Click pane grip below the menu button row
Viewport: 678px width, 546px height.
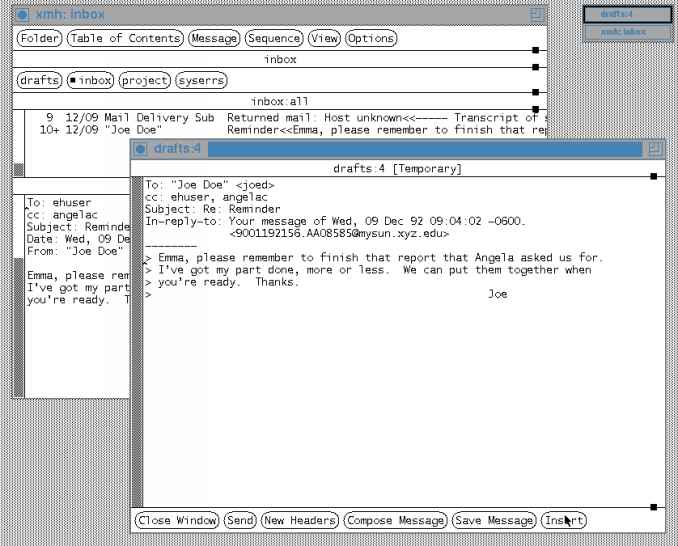(x=536, y=50)
